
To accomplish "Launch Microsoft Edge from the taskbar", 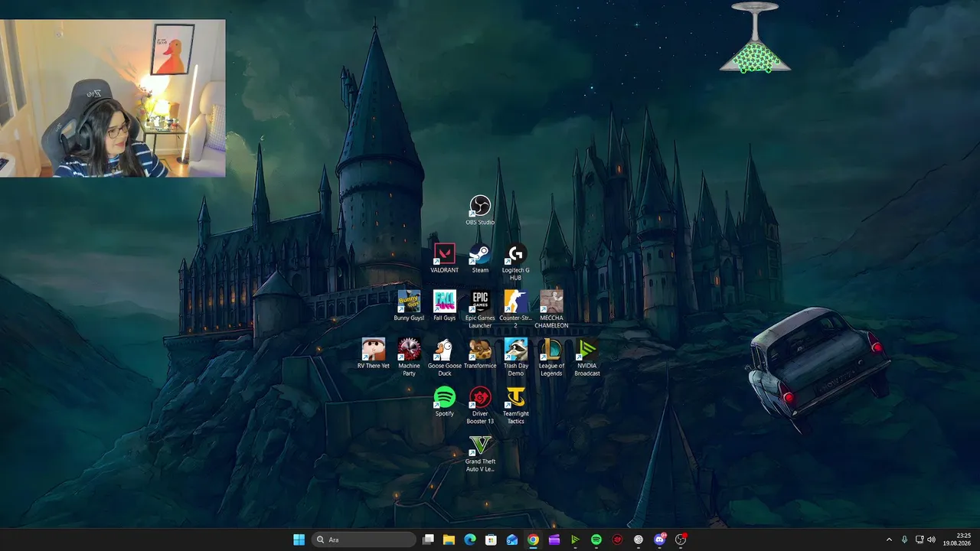I will click(470, 540).
